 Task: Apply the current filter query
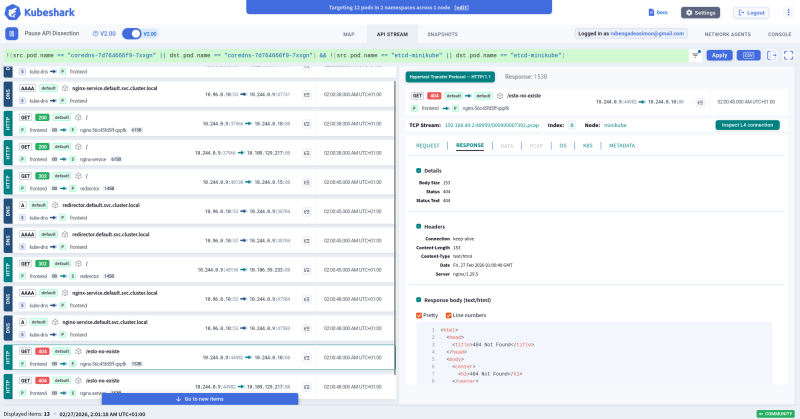point(719,55)
